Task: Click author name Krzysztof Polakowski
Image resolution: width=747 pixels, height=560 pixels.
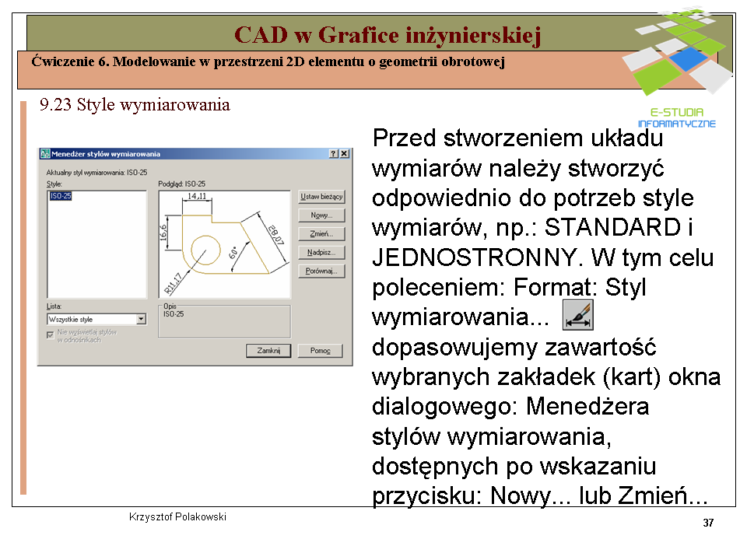Action: click(x=177, y=516)
